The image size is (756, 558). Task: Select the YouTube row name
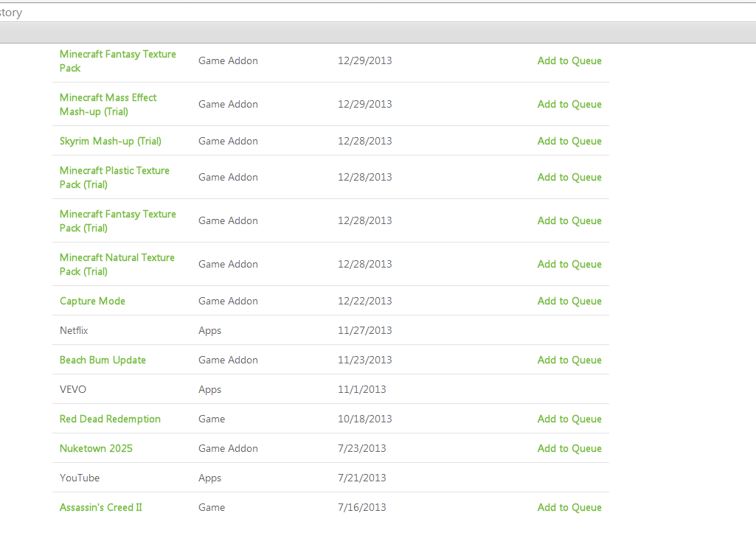pyautogui.click(x=80, y=478)
